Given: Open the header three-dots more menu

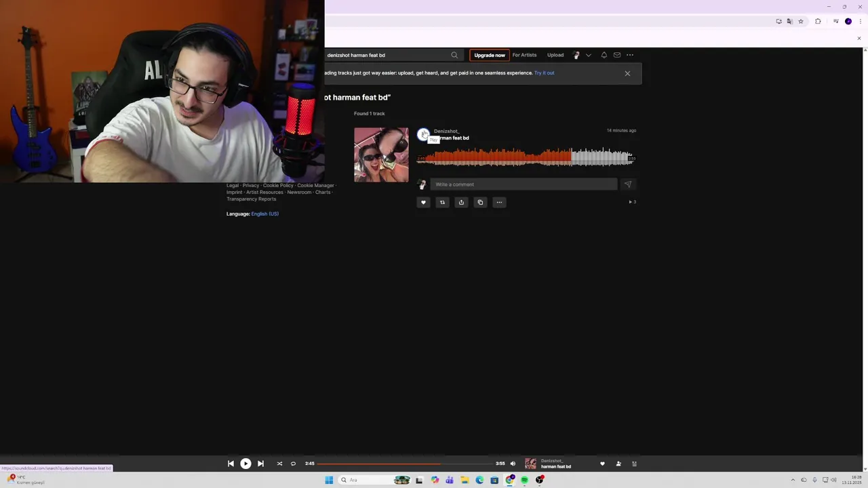Looking at the screenshot, I should [630, 55].
